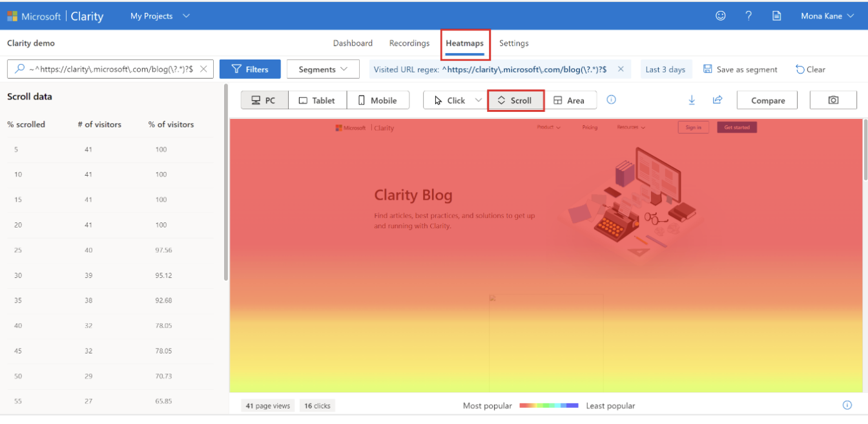Switch to Mobile device view
Viewport: 868px width, 424px height.
tap(378, 100)
